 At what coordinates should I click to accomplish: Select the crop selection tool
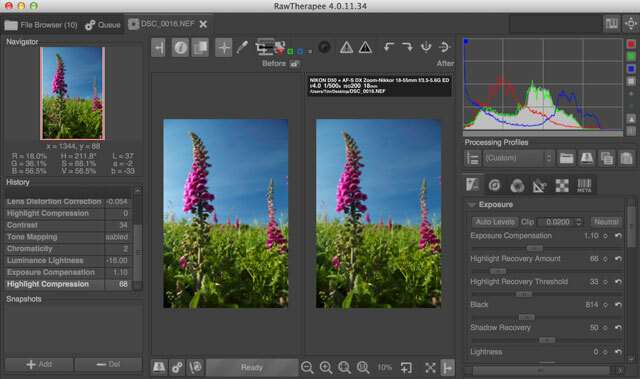[x=264, y=47]
